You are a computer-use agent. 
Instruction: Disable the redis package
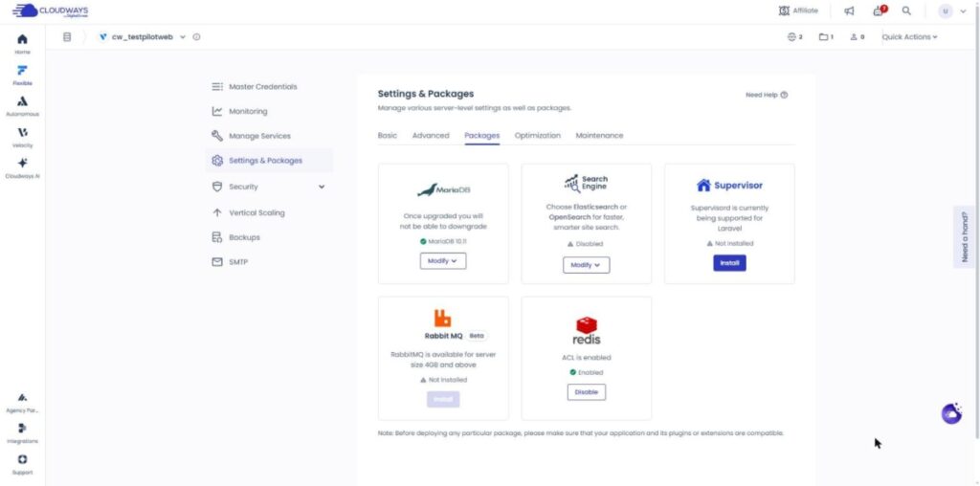click(587, 392)
